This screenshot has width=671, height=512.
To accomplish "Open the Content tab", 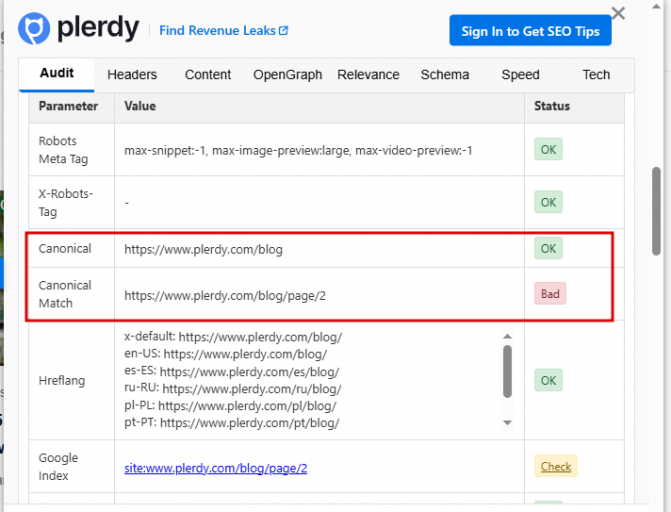I will tap(208, 75).
